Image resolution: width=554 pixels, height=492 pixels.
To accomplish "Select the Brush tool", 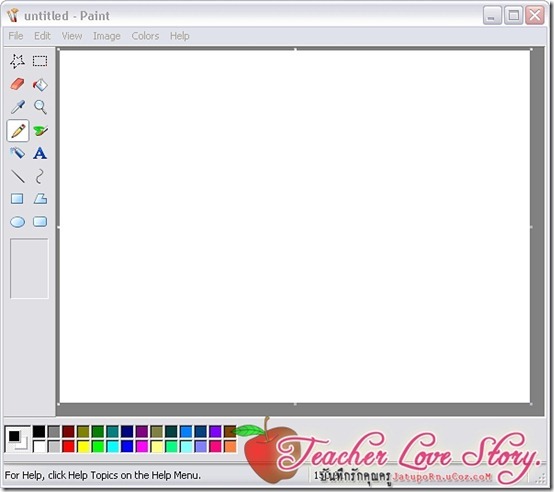I will click(x=40, y=131).
